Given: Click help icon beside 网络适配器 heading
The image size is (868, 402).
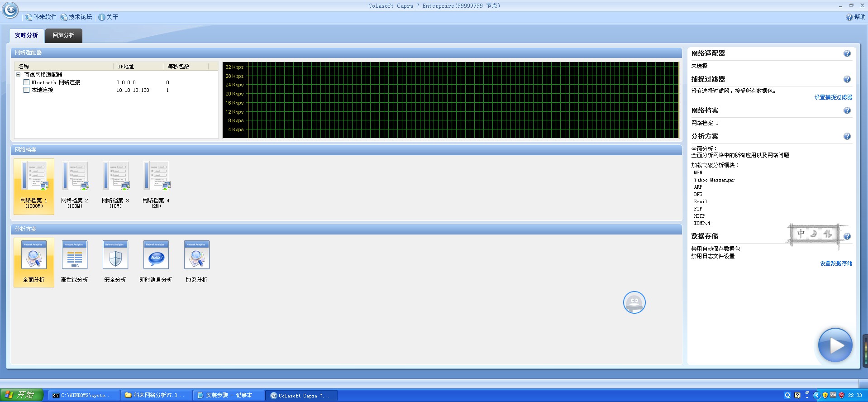Looking at the screenshot, I should coord(847,53).
